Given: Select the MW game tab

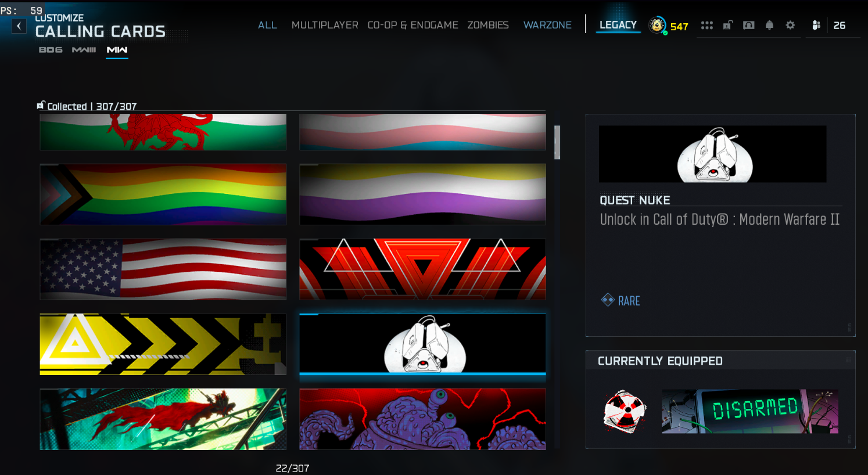Looking at the screenshot, I should coord(117,50).
